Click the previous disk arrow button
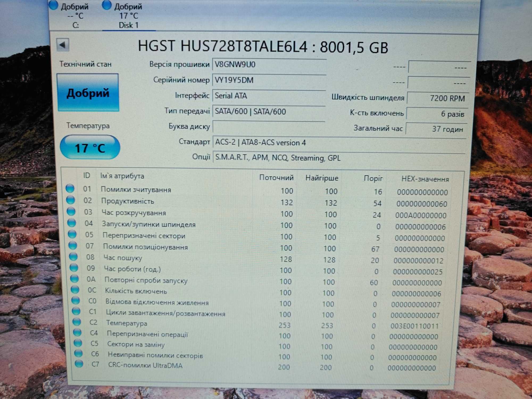532x399 pixels. pos(63,45)
